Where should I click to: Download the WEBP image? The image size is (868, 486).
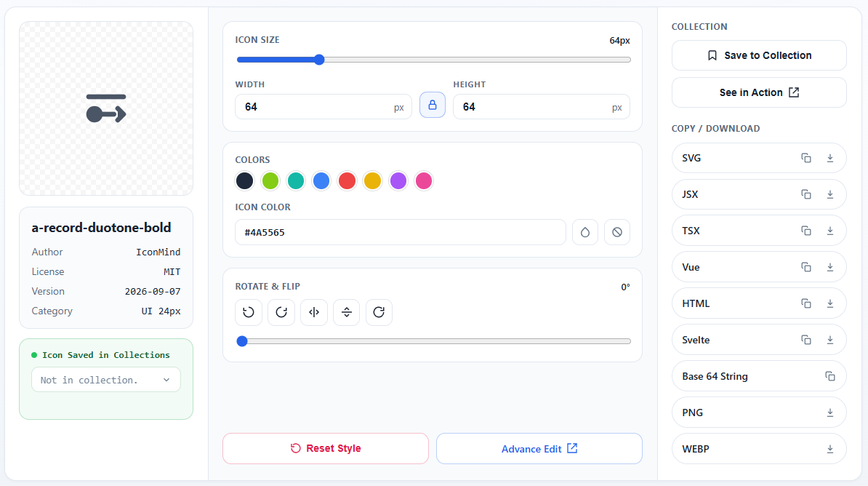tap(829, 449)
